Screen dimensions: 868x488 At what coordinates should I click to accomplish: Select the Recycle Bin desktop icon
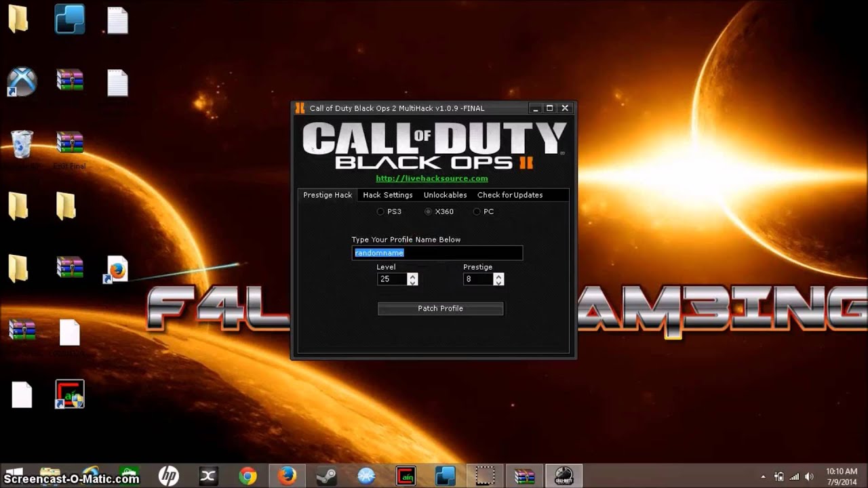click(x=22, y=144)
